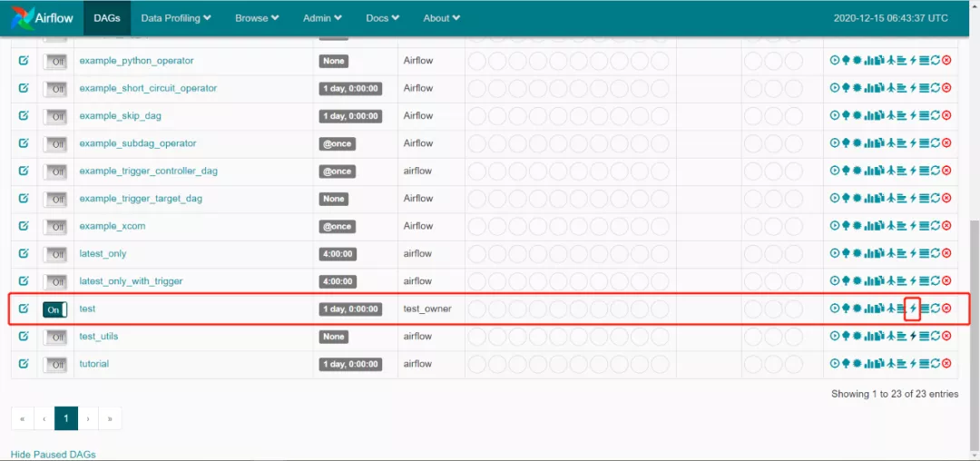Open Task Tries icon for example_subdag_operator

[x=879, y=143]
